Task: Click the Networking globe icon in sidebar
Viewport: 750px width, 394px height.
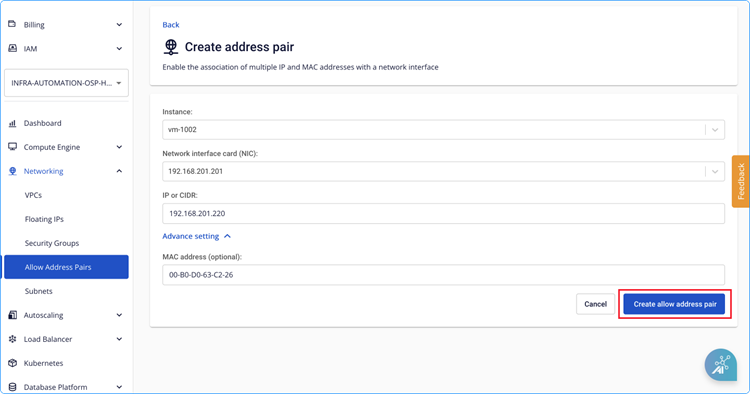Action: coord(12,171)
